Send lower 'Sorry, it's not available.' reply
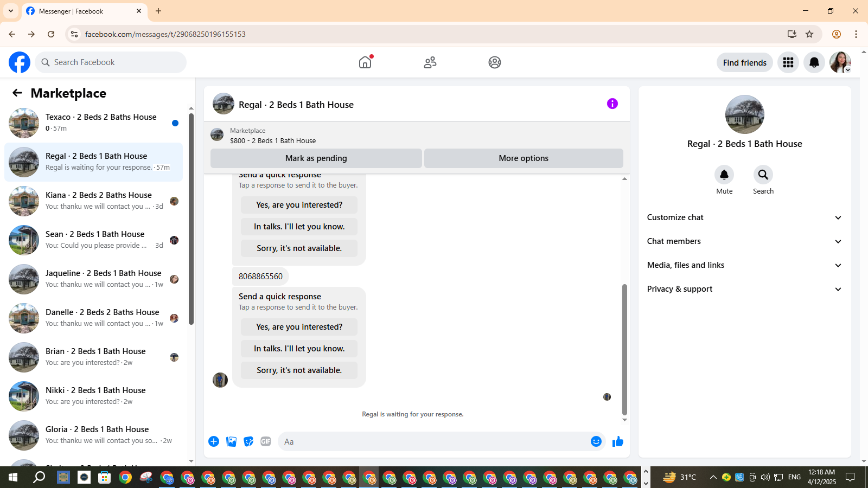Viewport: 868px width, 488px height. coord(299,370)
